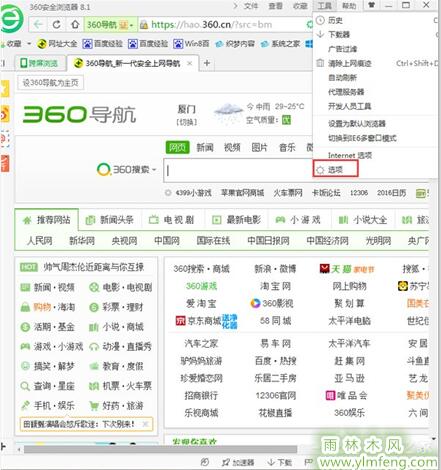Viewport: 441px width, 470px height.
Task: Open the 工具 menu in menu bar
Action: [x=324, y=6]
